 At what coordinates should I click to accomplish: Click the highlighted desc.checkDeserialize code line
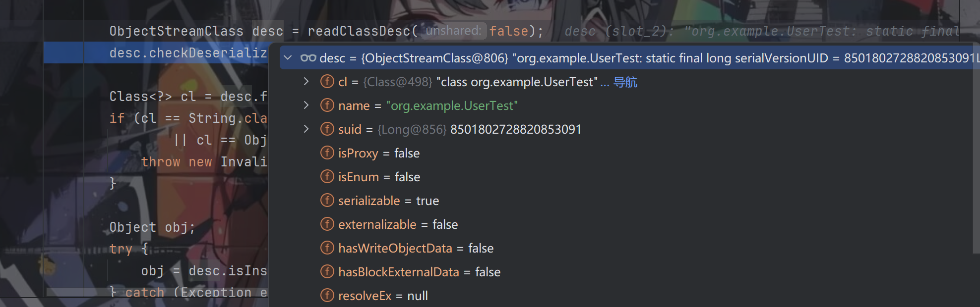187,53
